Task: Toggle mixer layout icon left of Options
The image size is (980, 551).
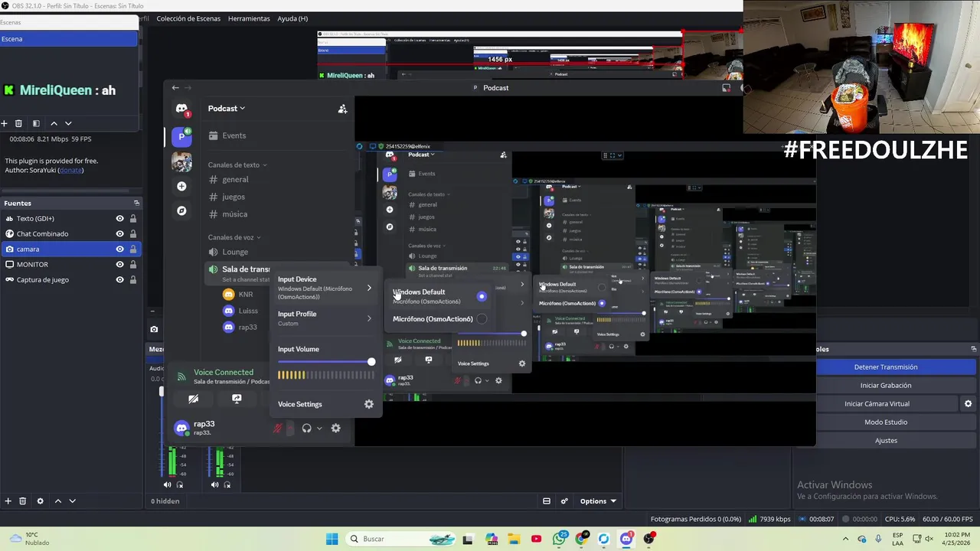Action: [547, 501]
